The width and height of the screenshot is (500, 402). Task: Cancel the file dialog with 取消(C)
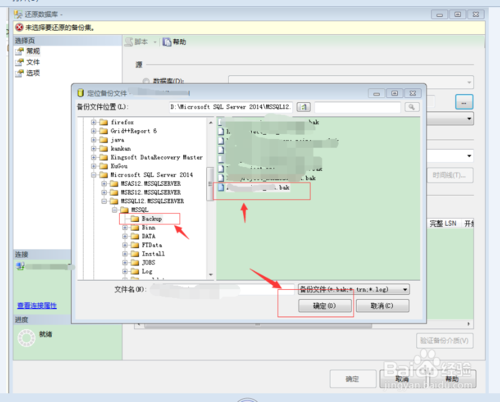[x=382, y=306]
